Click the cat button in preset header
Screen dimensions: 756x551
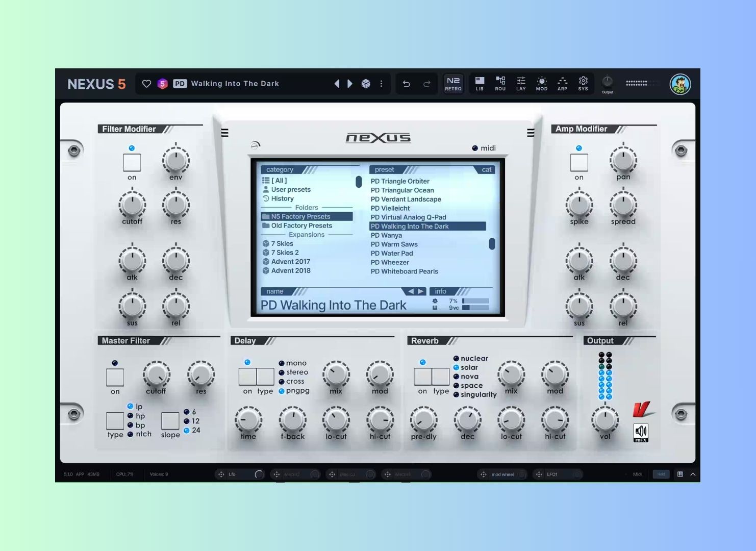coord(487,169)
